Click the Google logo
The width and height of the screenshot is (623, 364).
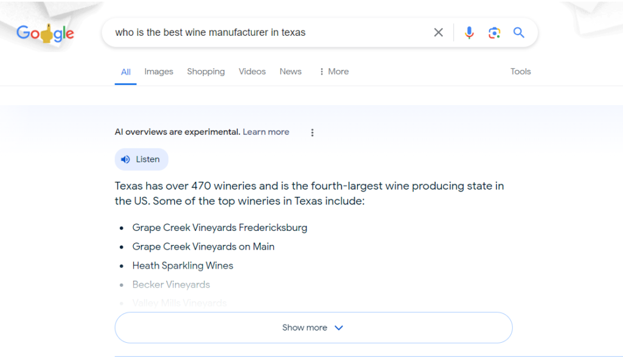click(45, 33)
